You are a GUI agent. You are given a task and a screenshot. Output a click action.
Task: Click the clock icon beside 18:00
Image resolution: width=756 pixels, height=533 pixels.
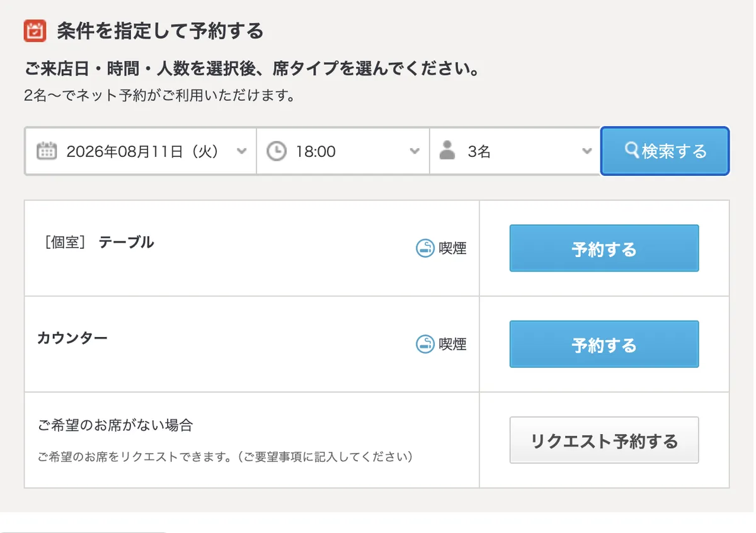(x=277, y=151)
